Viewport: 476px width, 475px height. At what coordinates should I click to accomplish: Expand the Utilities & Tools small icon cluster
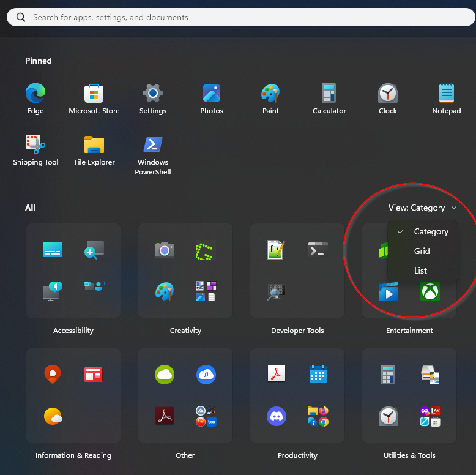tap(430, 416)
